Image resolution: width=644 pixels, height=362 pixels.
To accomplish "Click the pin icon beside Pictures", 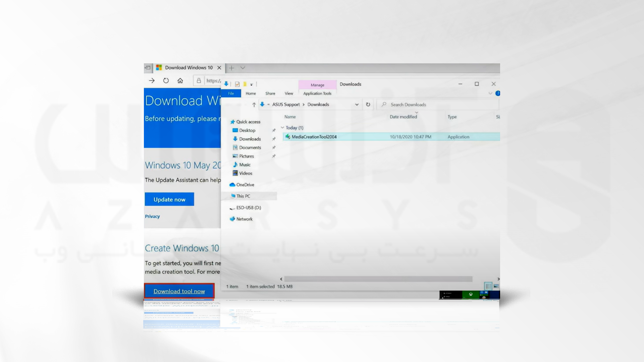I will pos(274,156).
